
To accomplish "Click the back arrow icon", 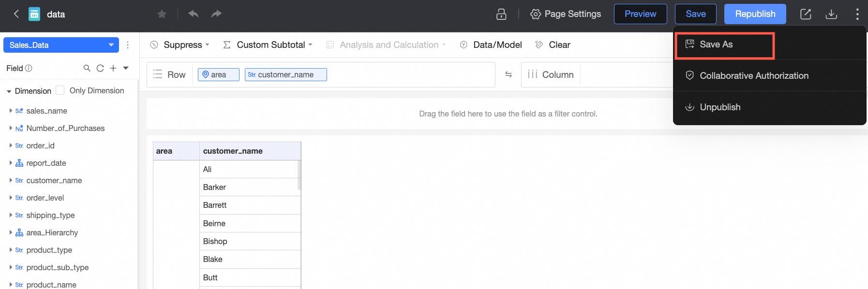I will click(x=16, y=14).
